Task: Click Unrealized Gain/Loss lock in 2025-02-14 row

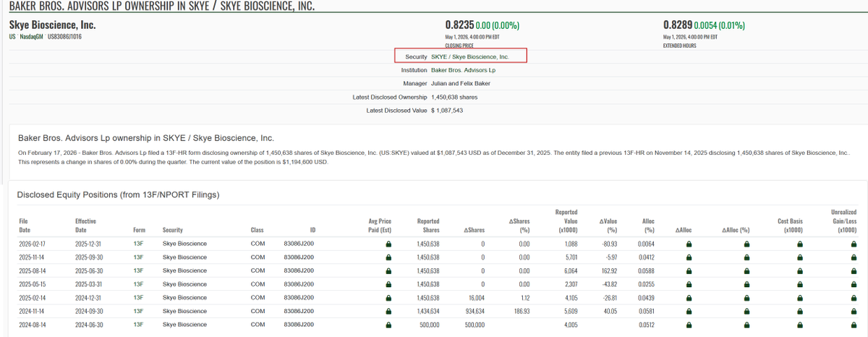Action: click(x=854, y=298)
